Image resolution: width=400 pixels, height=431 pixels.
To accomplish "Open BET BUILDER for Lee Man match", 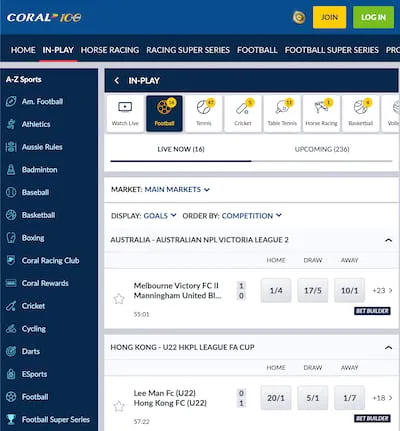I will [372, 418].
